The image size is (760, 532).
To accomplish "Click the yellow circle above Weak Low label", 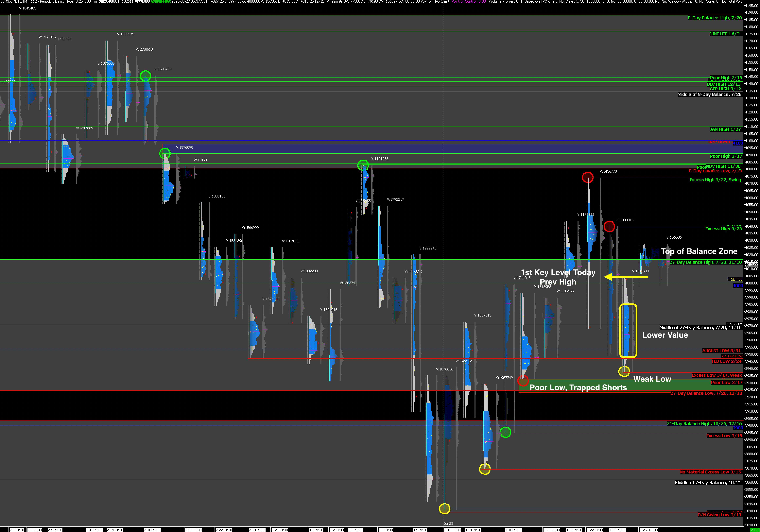I will click(624, 371).
